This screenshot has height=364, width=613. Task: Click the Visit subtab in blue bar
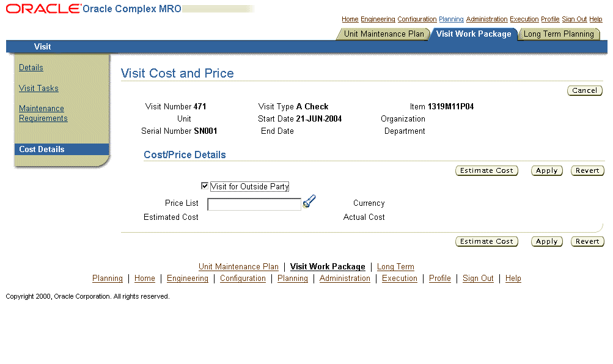click(42, 46)
